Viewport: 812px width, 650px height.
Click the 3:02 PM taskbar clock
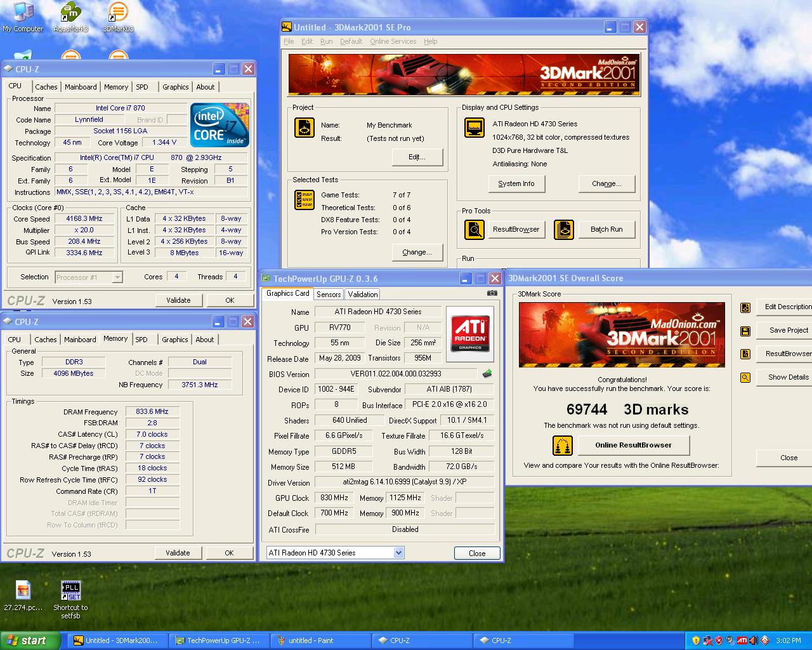(x=788, y=640)
